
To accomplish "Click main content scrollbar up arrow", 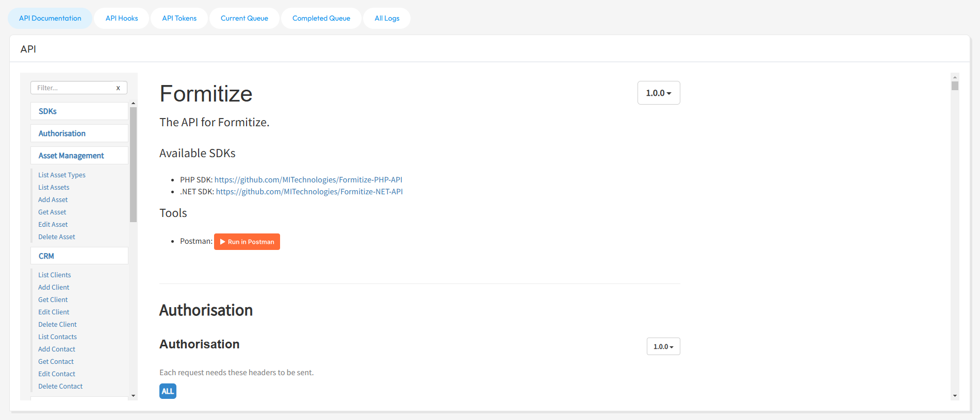I will pyautogui.click(x=955, y=77).
